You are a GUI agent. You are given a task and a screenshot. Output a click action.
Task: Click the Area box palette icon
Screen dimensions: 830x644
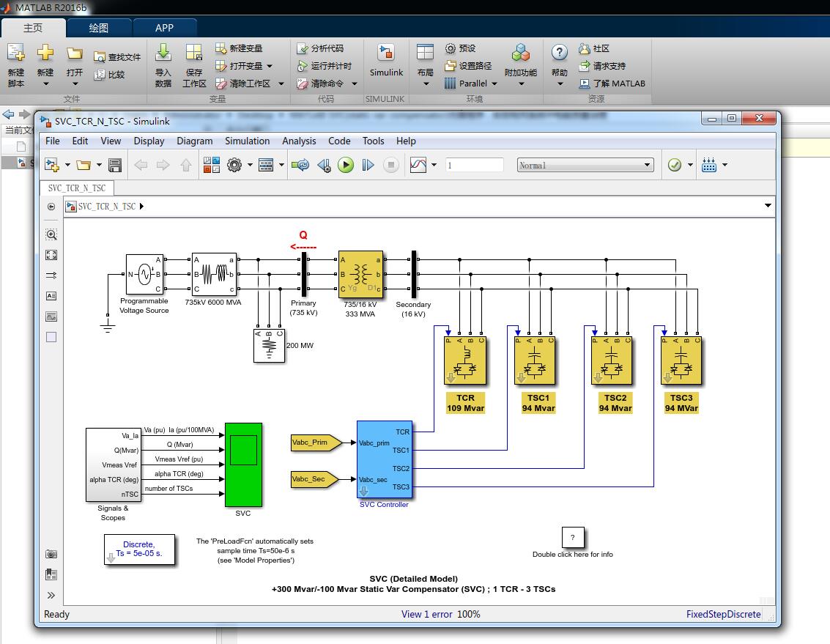51,337
